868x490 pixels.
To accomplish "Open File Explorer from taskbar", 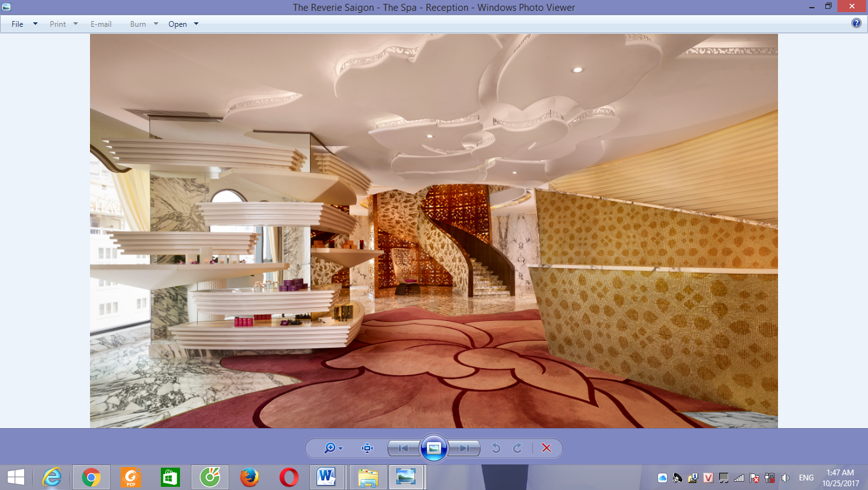I will (367, 477).
